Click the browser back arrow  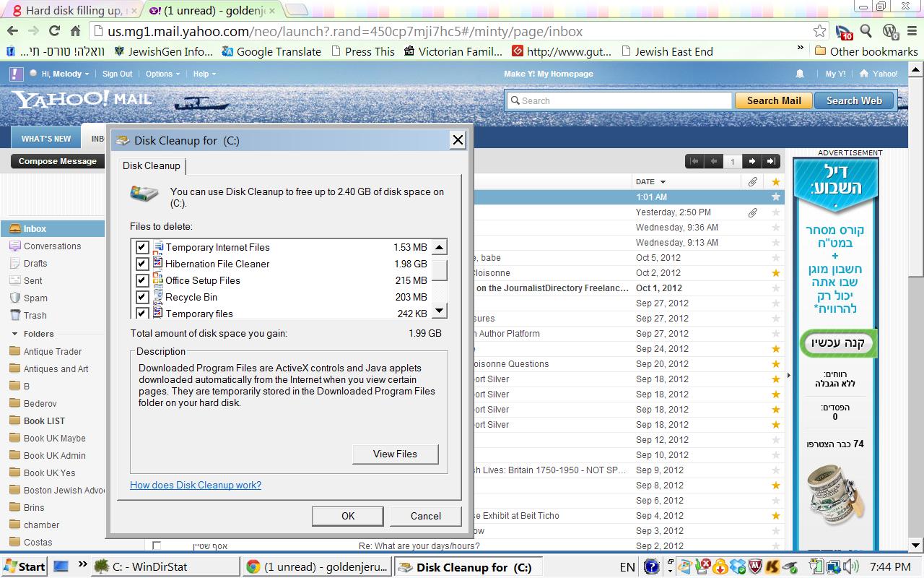[12, 31]
